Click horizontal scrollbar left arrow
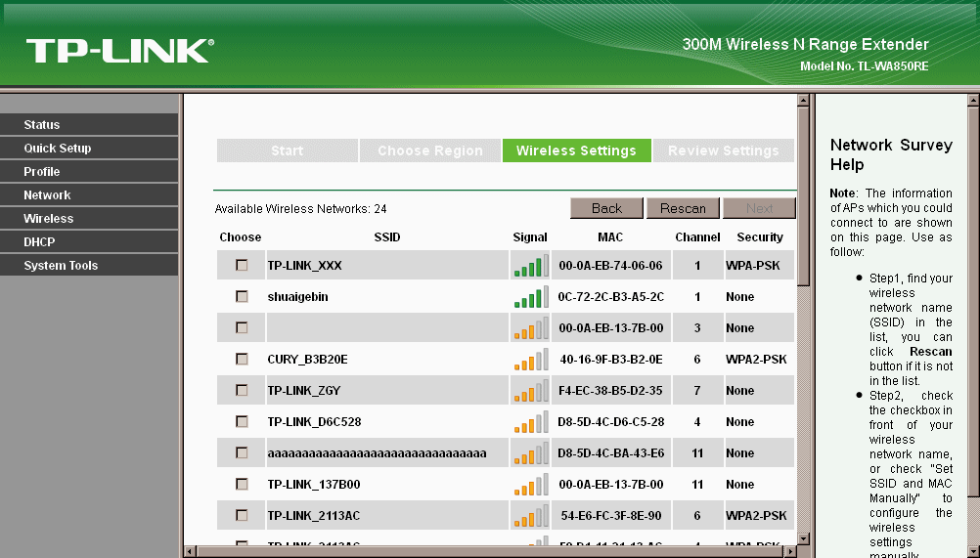This screenshot has width=980, height=558. click(191, 552)
